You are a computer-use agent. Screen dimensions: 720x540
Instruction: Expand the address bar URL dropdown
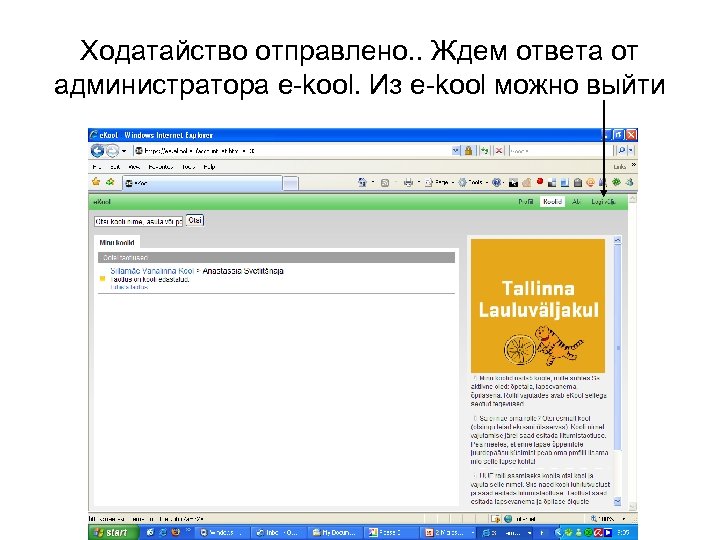(x=456, y=151)
